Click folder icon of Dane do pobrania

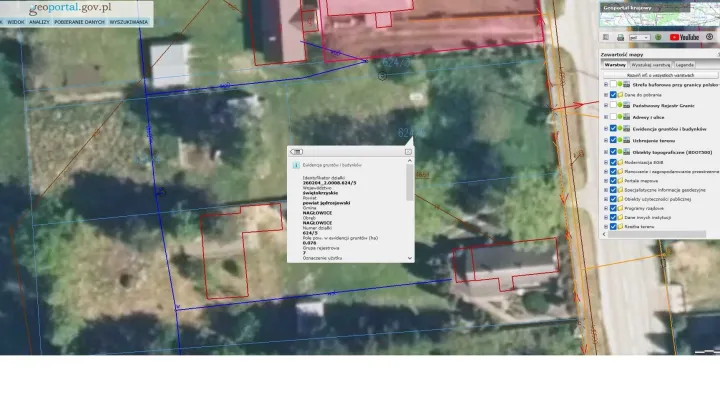[x=620, y=95]
